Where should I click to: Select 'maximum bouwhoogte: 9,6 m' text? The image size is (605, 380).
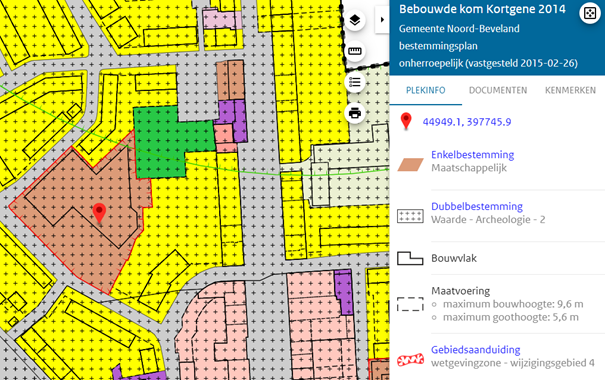click(x=513, y=304)
